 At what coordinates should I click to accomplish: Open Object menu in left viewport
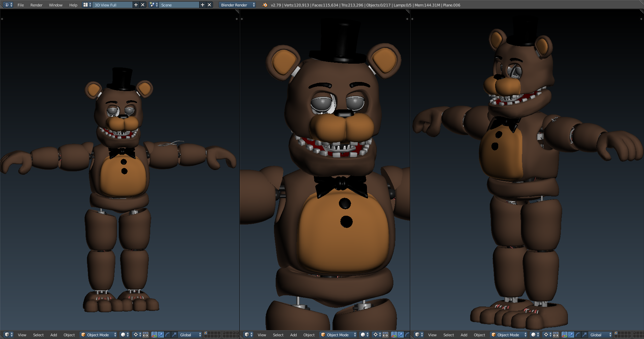coord(69,335)
